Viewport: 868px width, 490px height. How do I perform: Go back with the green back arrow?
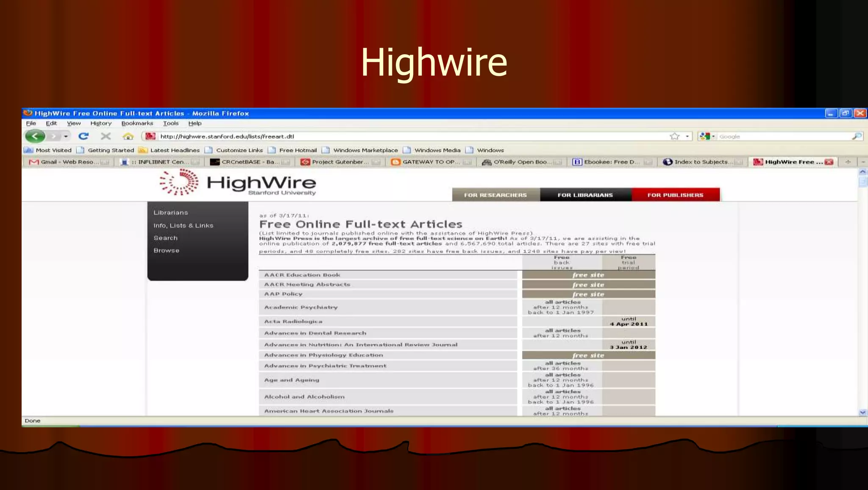(x=35, y=136)
